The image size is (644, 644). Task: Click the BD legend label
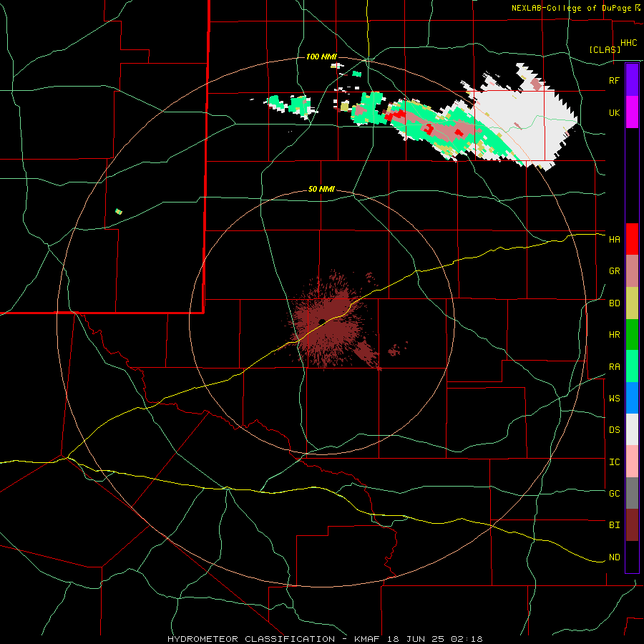tap(614, 303)
